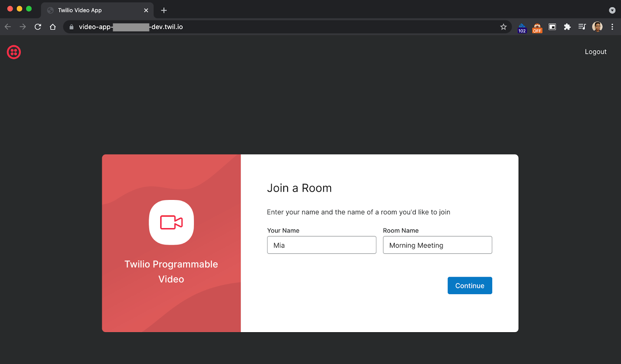621x364 pixels.
Task: Click the Twilio logo in the header
Action: pos(14,52)
